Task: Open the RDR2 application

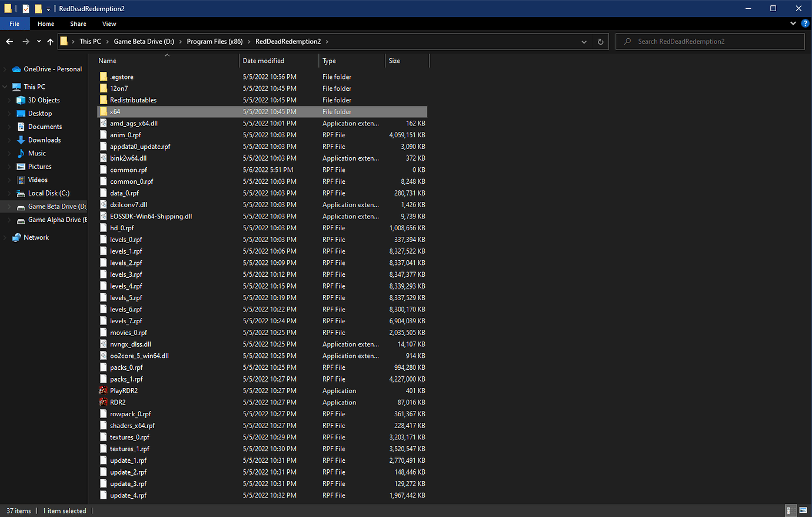Action: tap(118, 402)
